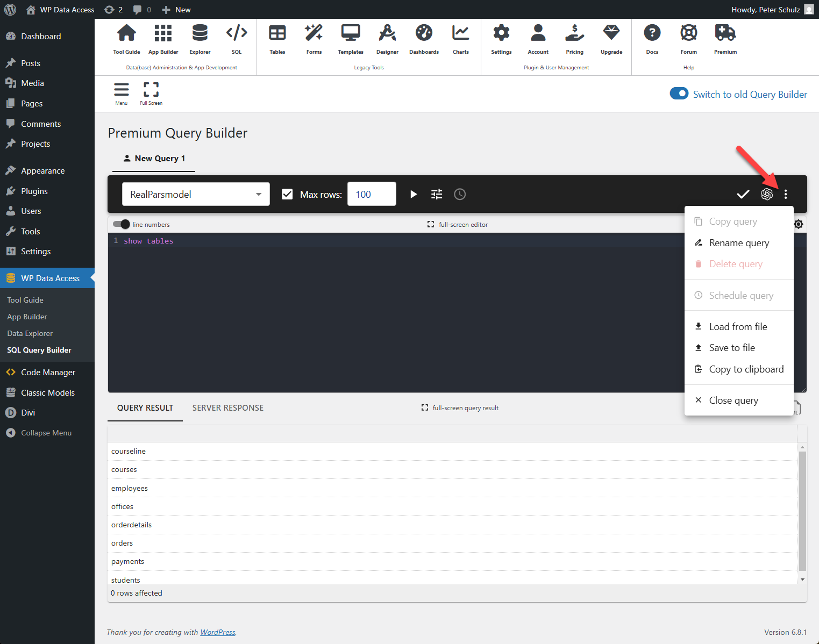The height and width of the screenshot is (644, 819).
Task: Open the Templates monitor icon
Action: point(351,33)
